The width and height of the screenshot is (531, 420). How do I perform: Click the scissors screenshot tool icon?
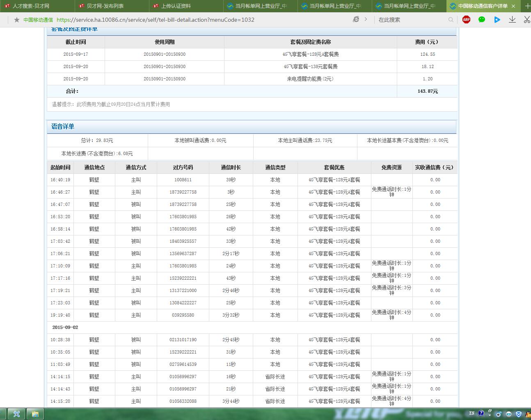pos(527,20)
